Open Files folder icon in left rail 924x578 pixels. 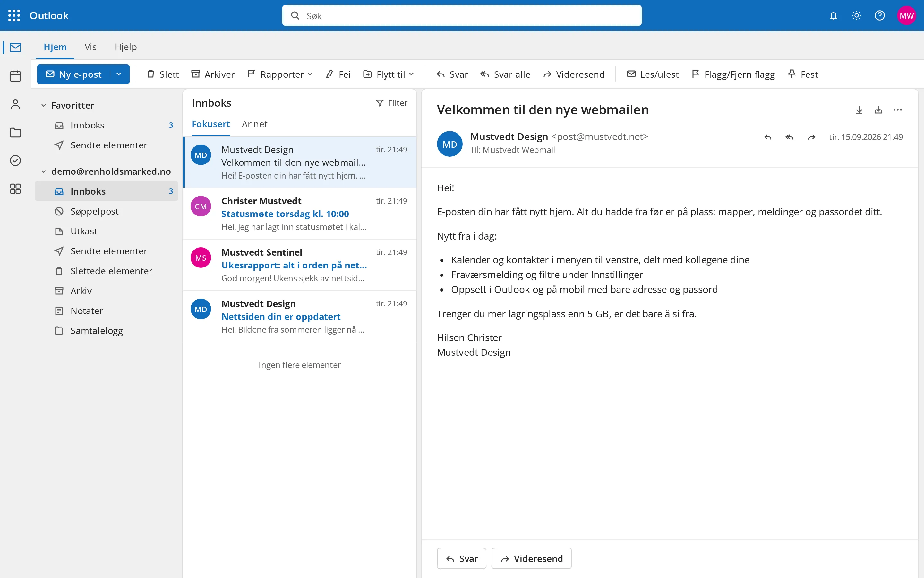[x=15, y=132]
